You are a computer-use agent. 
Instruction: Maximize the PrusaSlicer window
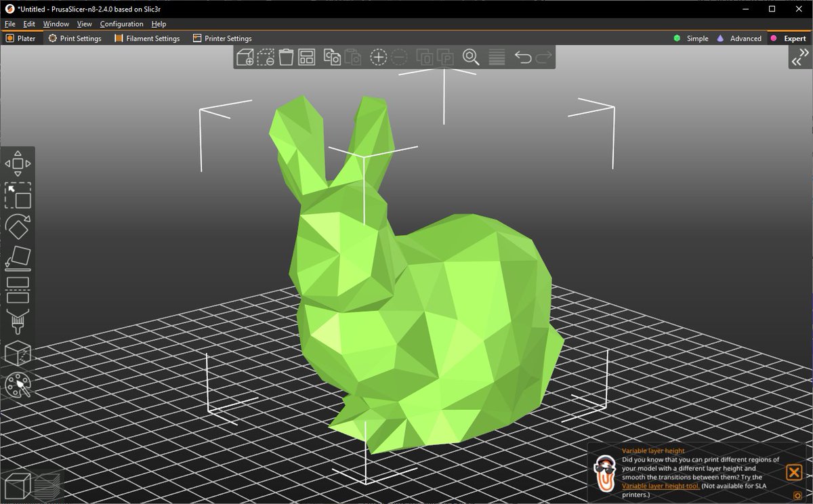(772, 9)
